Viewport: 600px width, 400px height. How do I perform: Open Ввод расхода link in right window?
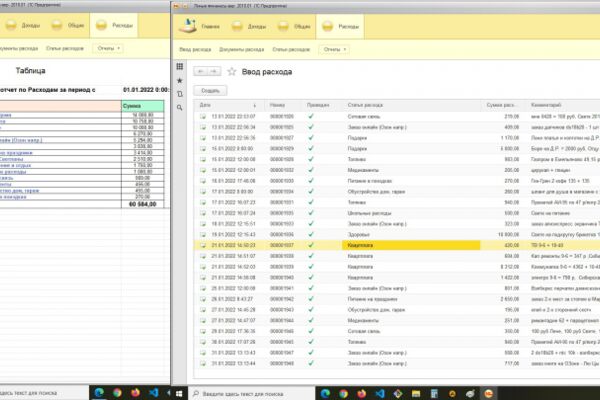(x=195, y=49)
